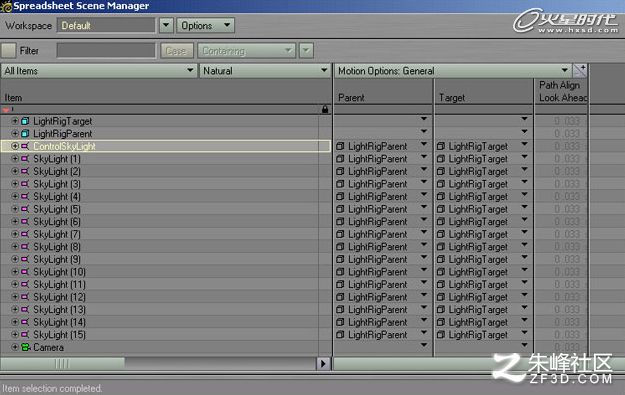625x395 pixels.
Task: Expand the LightRigTarget tree row
Action: pyautogui.click(x=15, y=121)
